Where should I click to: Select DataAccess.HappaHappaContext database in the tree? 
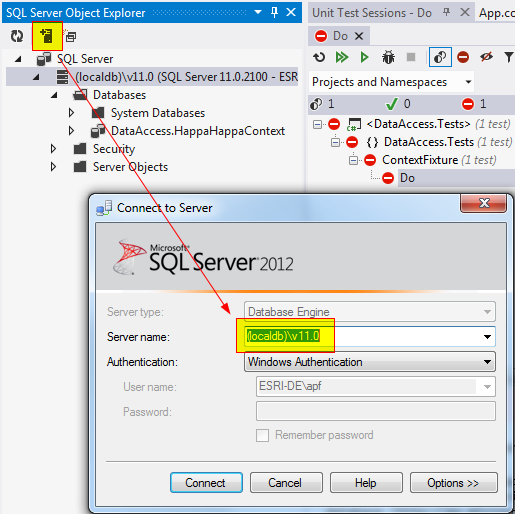pyautogui.click(x=198, y=131)
